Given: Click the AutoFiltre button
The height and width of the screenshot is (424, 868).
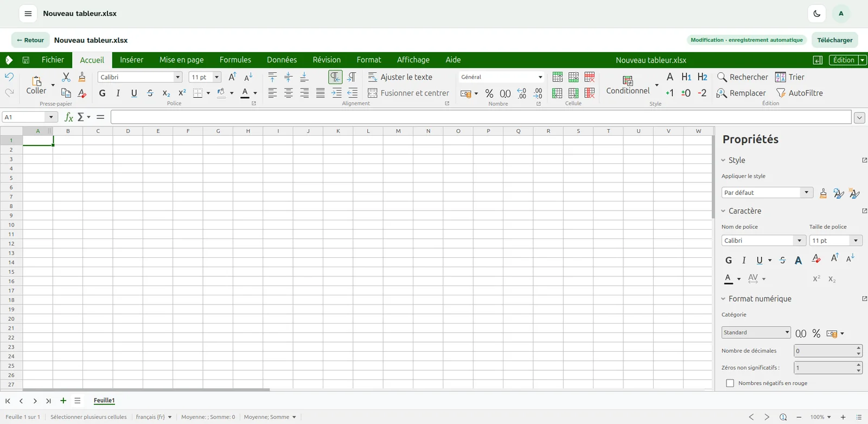Looking at the screenshot, I should point(800,93).
